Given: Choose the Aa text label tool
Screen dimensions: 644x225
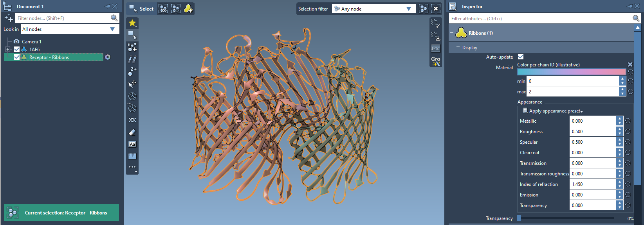Looking at the screenshot, I should (132, 145).
